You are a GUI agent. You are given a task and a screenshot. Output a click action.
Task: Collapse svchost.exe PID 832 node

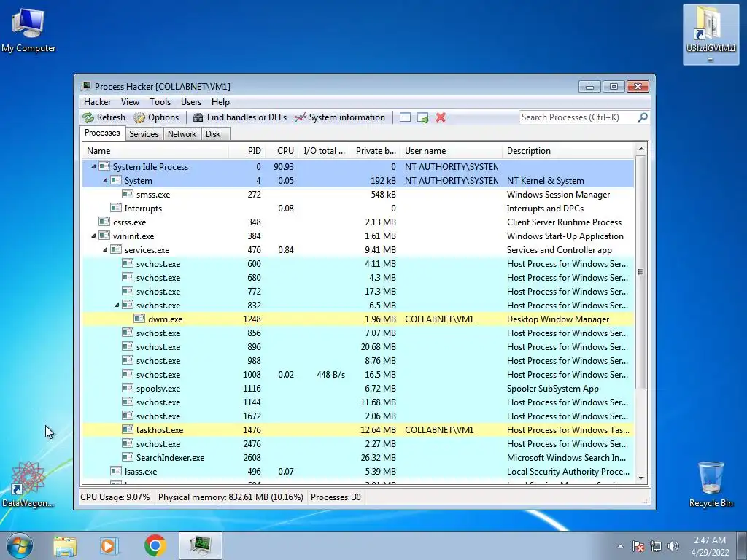click(117, 306)
